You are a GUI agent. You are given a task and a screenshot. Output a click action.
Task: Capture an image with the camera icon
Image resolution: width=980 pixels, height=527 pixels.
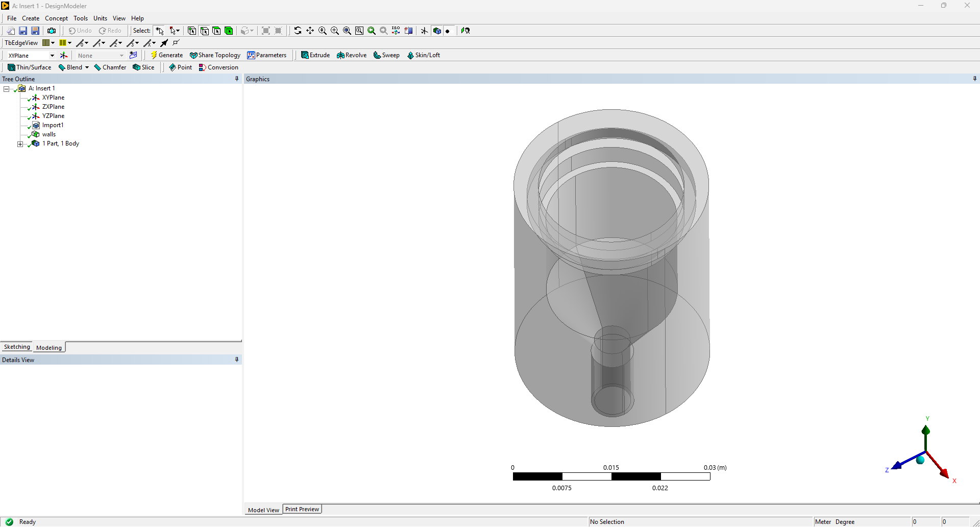tap(52, 31)
